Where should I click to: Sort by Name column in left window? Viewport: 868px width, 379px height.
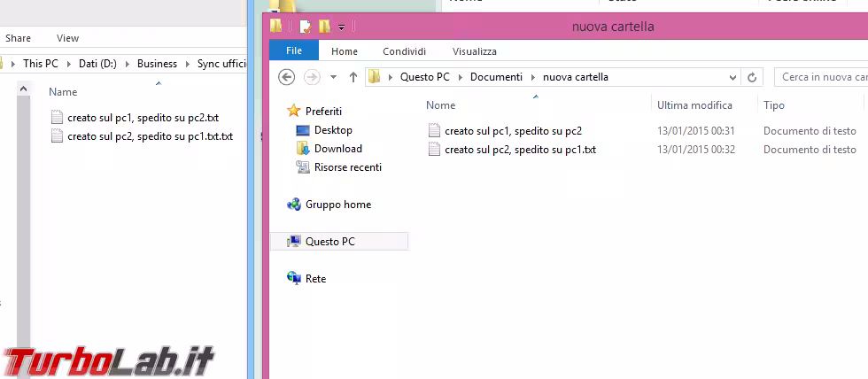63,92
